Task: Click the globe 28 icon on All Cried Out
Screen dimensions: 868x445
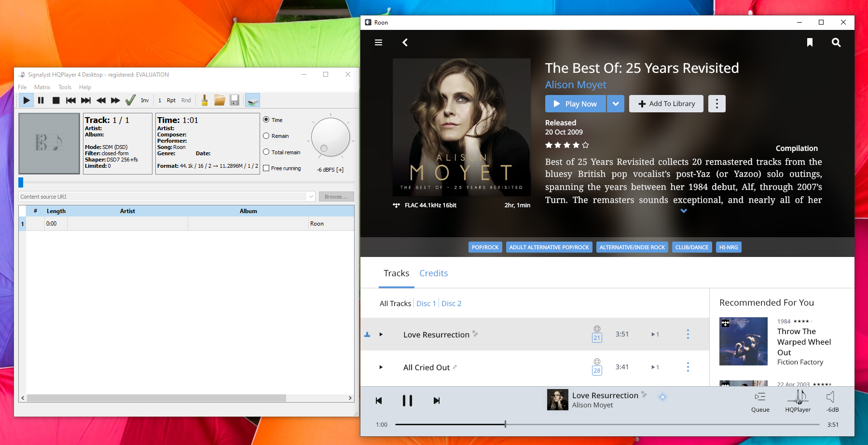Action: 597,366
